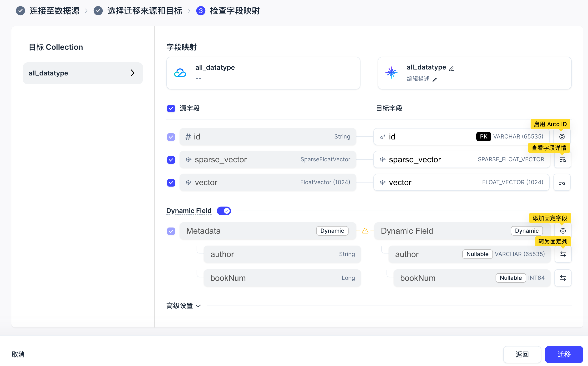This screenshot has width=588, height=366.
Task: Select 检查字段映射 step label
Action: pos(235,11)
